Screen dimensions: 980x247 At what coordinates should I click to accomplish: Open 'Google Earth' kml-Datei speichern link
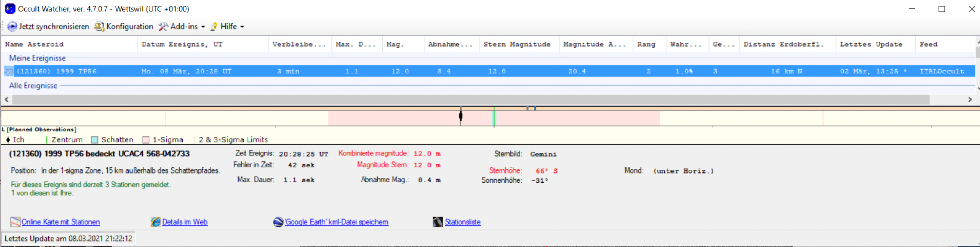click(337, 222)
